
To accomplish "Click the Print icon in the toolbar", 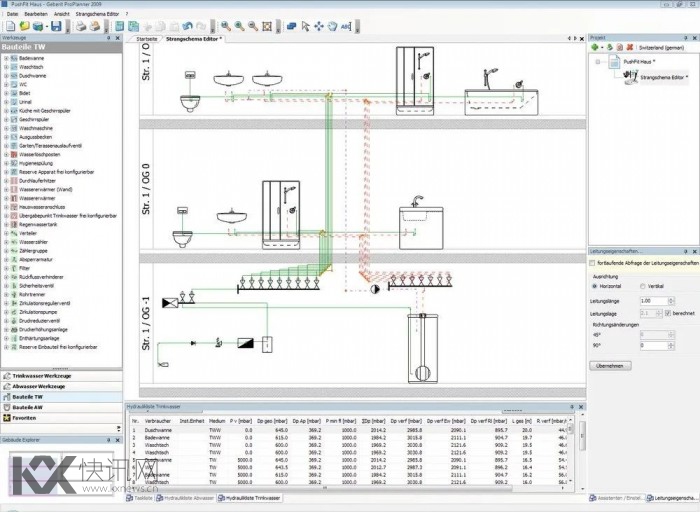I will 80,25.
